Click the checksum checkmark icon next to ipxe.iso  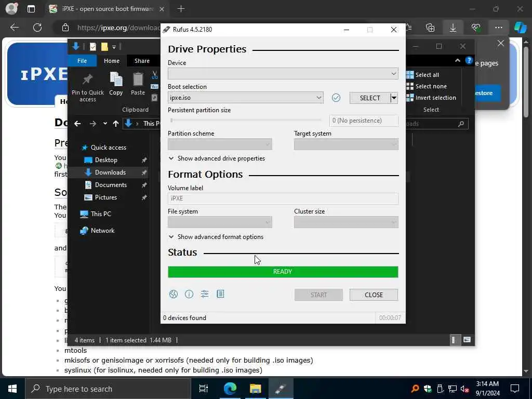[x=336, y=98]
